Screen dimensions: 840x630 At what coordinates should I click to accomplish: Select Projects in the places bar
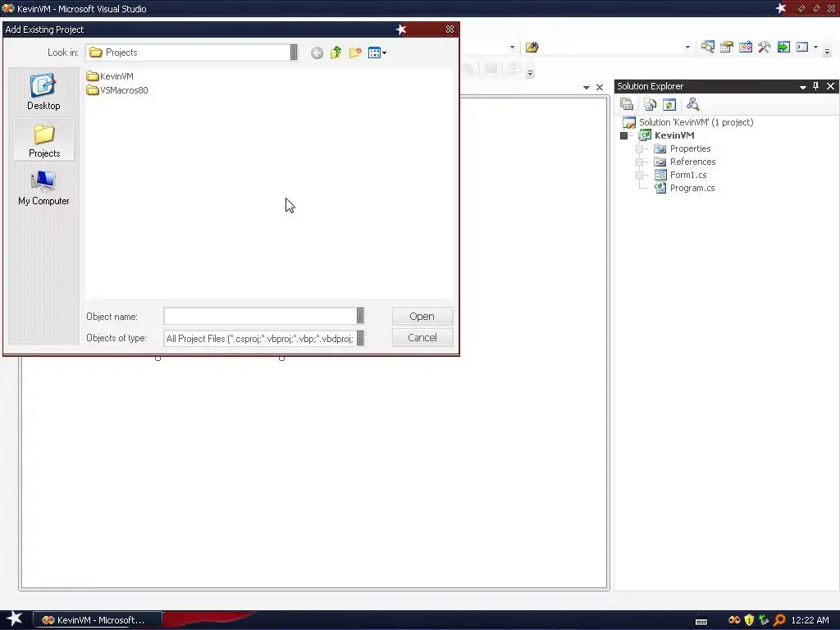click(44, 140)
